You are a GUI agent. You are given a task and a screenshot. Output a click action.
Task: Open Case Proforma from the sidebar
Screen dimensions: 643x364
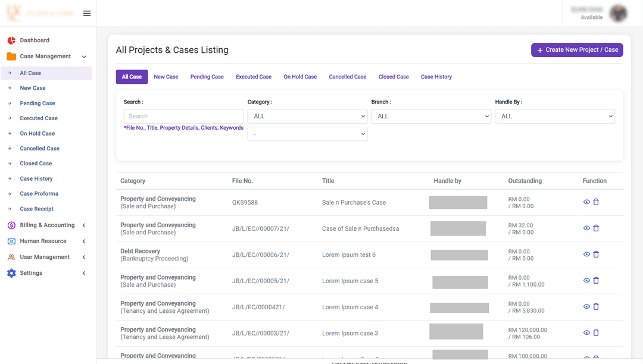tap(39, 193)
